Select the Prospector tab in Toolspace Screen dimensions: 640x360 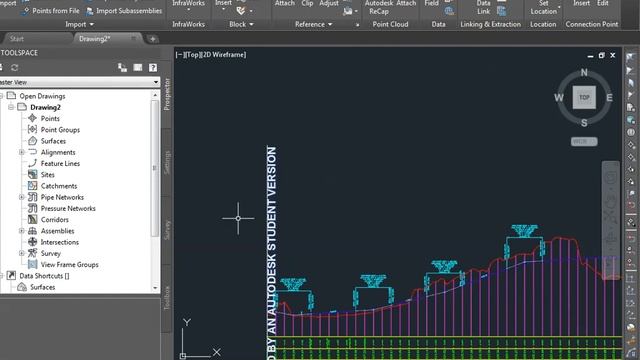pyautogui.click(x=167, y=94)
